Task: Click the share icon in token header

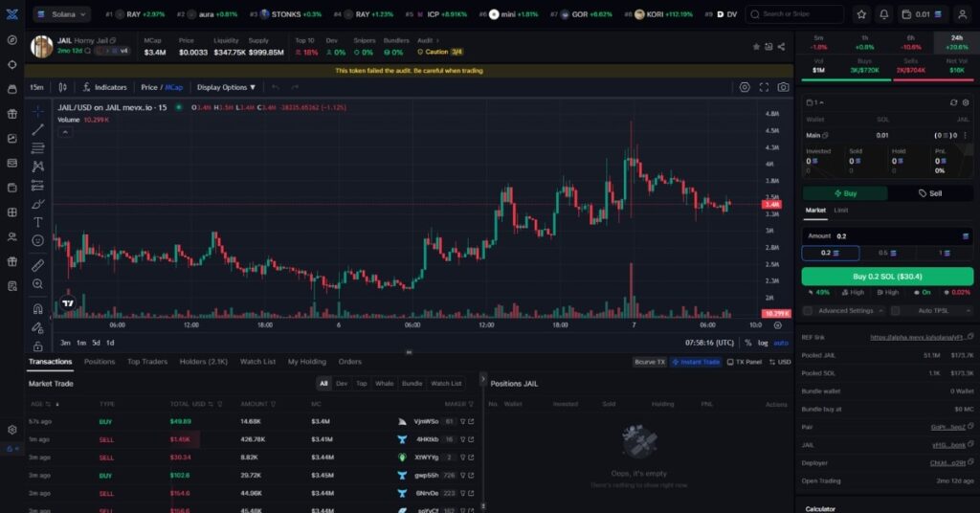Action: pyautogui.click(x=781, y=47)
